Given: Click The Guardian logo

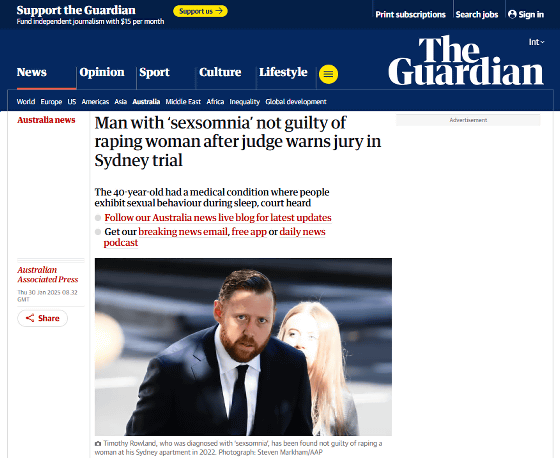Looking at the screenshot, I should pos(466,60).
